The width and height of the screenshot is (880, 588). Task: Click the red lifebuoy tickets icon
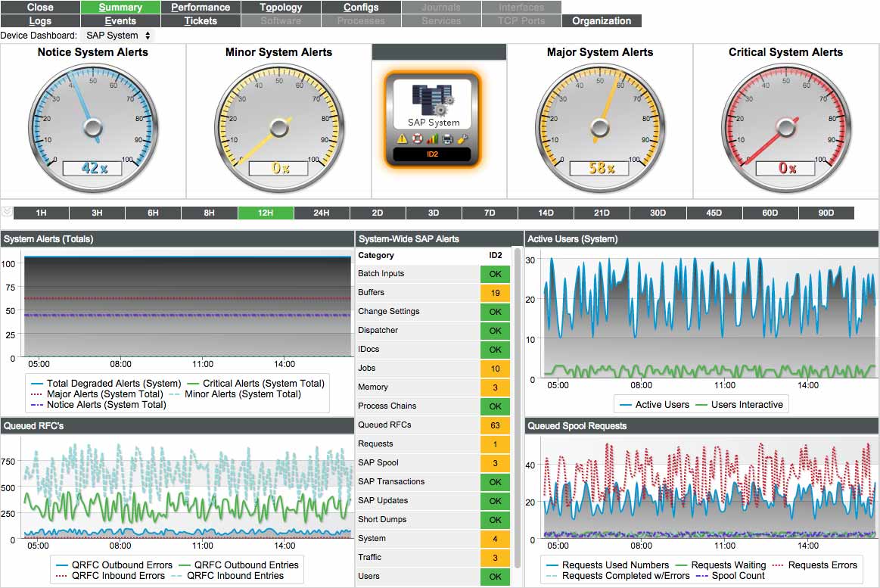point(417,138)
